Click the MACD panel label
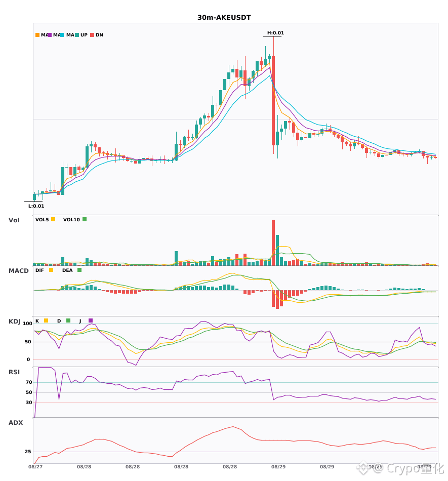 [x=18, y=271]
